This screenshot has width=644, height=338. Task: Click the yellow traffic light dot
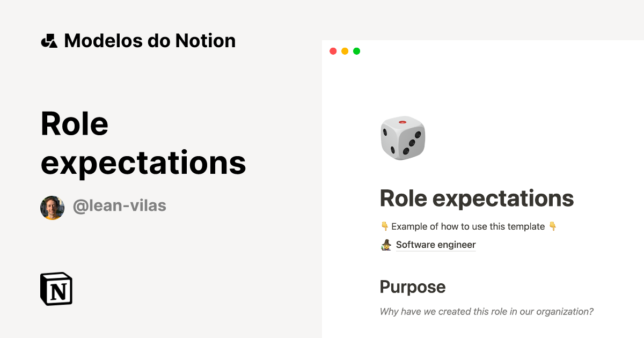tap(344, 51)
